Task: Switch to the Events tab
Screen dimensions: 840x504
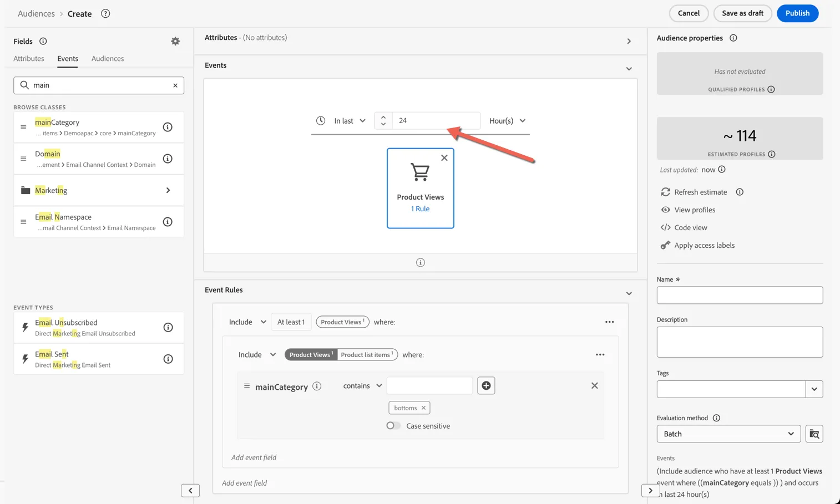Action: [x=68, y=58]
